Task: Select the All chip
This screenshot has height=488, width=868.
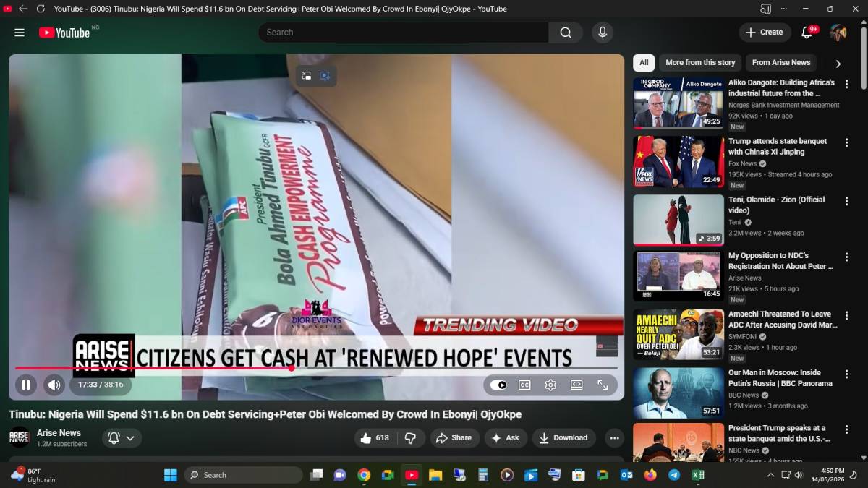Action: click(644, 63)
